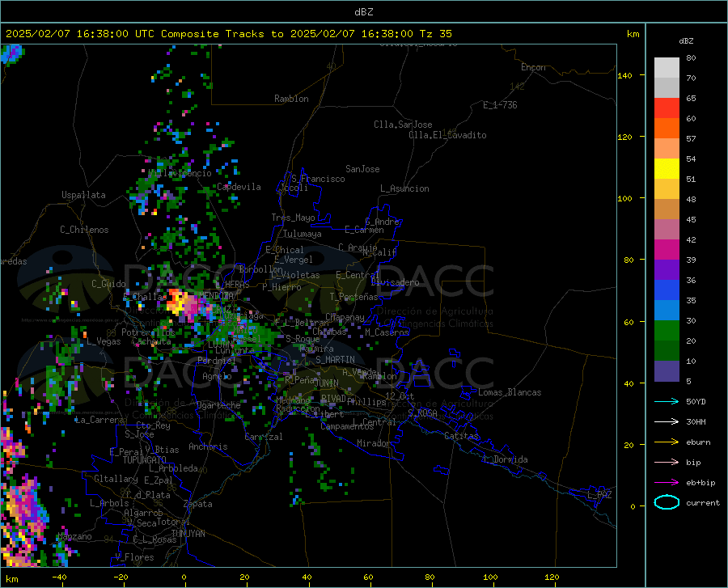The height and width of the screenshot is (588, 728).
Task: Click the Uspallata town label
Action: (83, 195)
